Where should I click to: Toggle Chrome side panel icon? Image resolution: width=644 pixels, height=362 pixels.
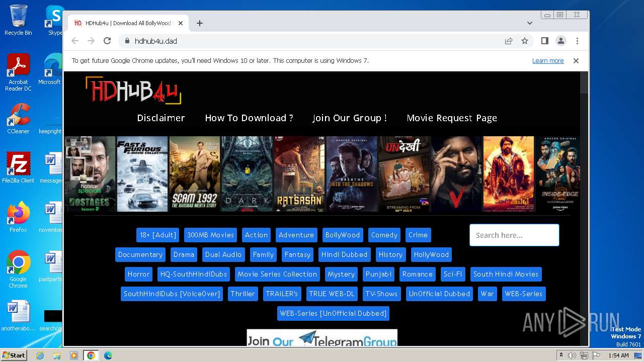[545, 41]
